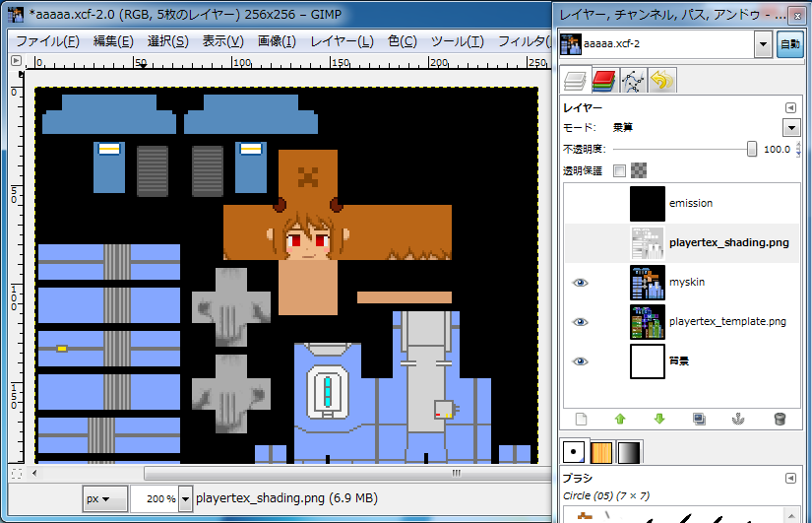This screenshot has height=523, width=812.
Task: Raise the layer with green up arrow
Action: (620, 419)
